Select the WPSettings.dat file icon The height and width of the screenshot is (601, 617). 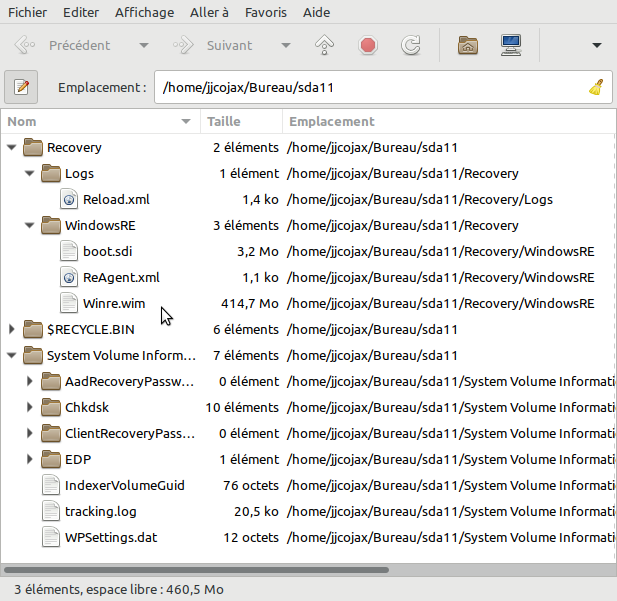[51, 537]
